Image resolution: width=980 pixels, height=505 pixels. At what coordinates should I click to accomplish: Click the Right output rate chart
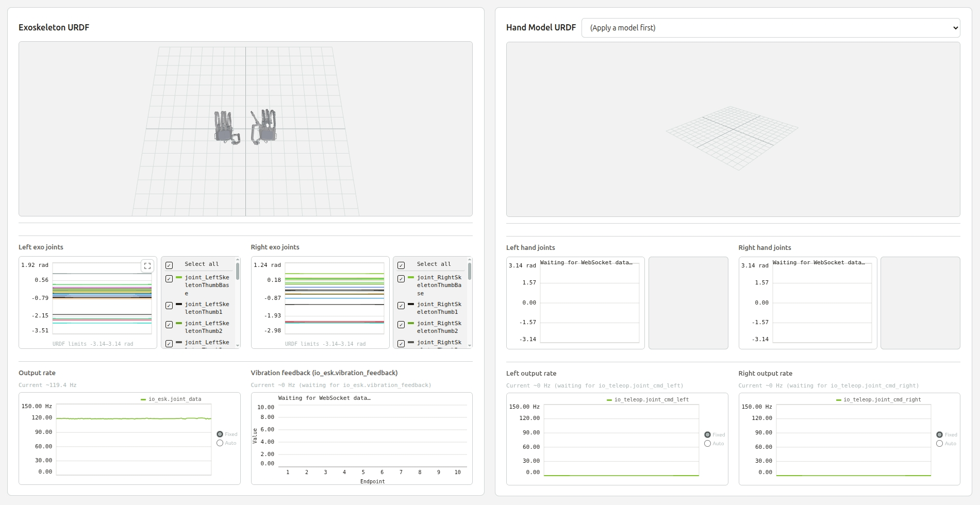[854, 440]
